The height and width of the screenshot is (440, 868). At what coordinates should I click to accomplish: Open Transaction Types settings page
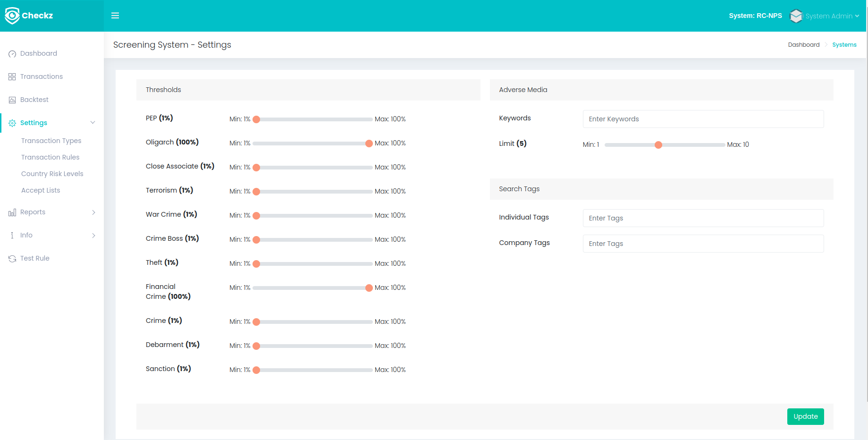click(x=51, y=141)
